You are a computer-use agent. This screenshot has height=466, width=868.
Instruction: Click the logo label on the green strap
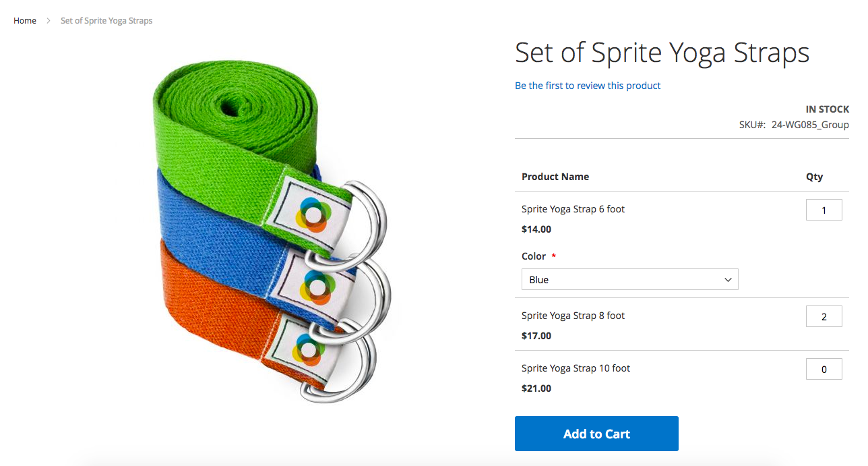pos(311,214)
